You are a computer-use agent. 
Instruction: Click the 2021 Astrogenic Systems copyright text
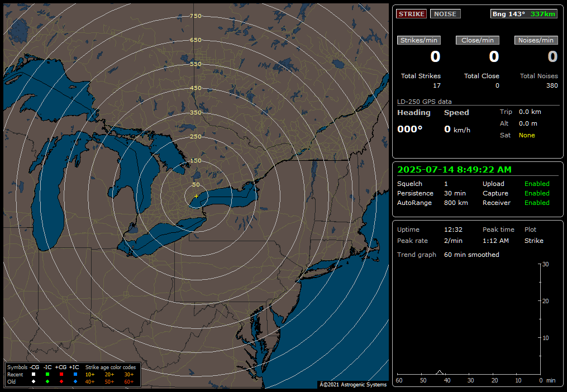click(353, 384)
